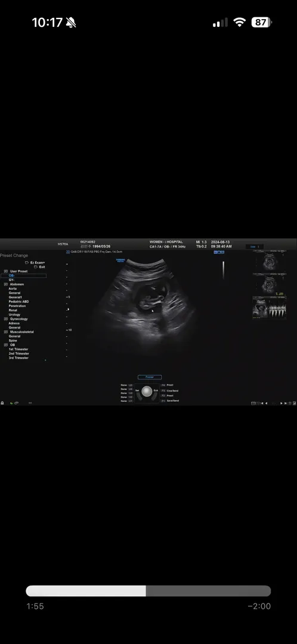Select the 2nd Trimester preset

(19, 354)
